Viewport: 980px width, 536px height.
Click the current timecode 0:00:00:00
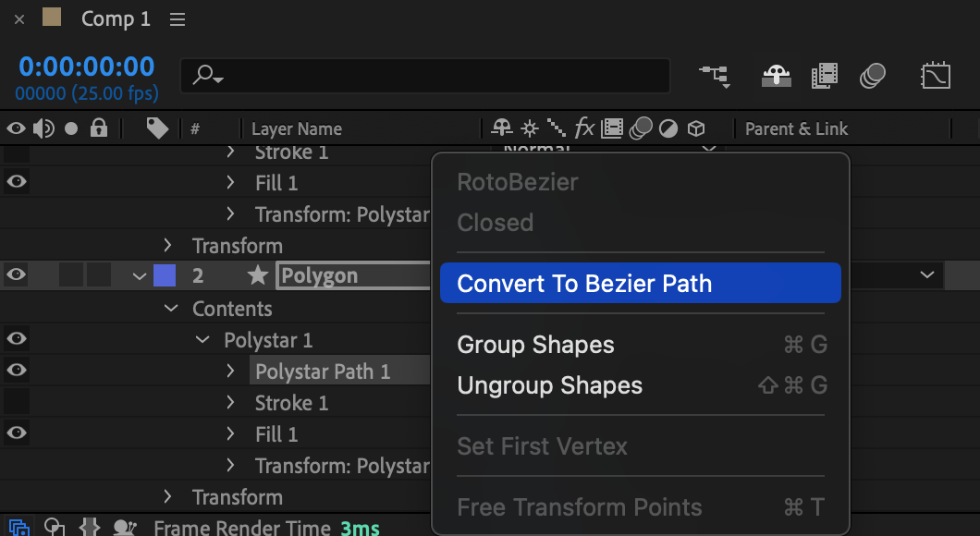[x=86, y=67]
